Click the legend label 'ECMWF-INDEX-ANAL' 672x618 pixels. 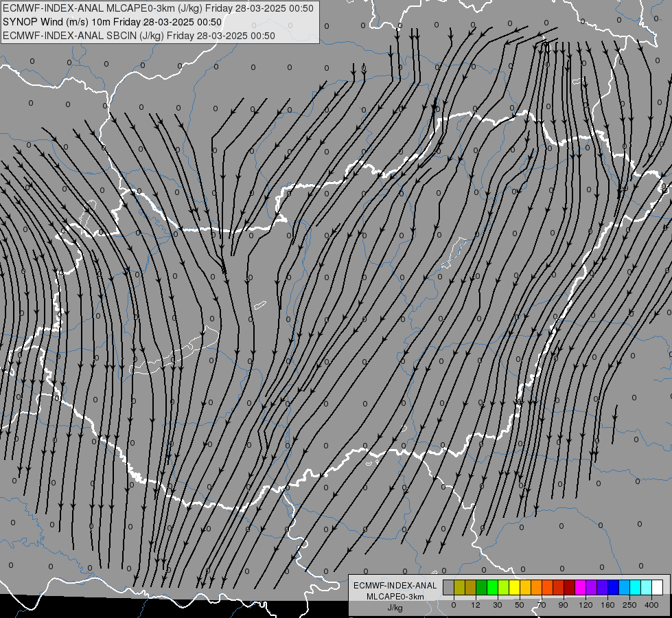click(395, 586)
